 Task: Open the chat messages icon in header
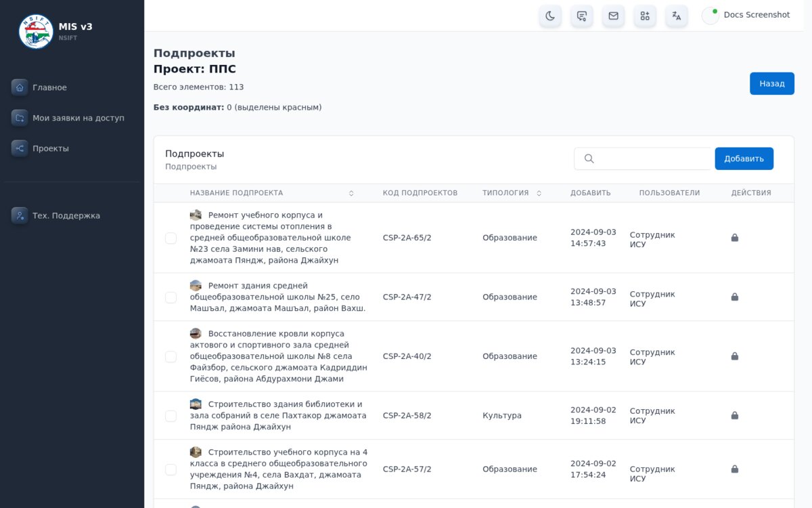click(582, 16)
